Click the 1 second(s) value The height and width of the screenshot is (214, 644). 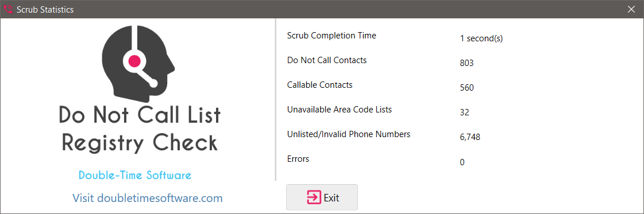pyautogui.click(x=481, y=38)
